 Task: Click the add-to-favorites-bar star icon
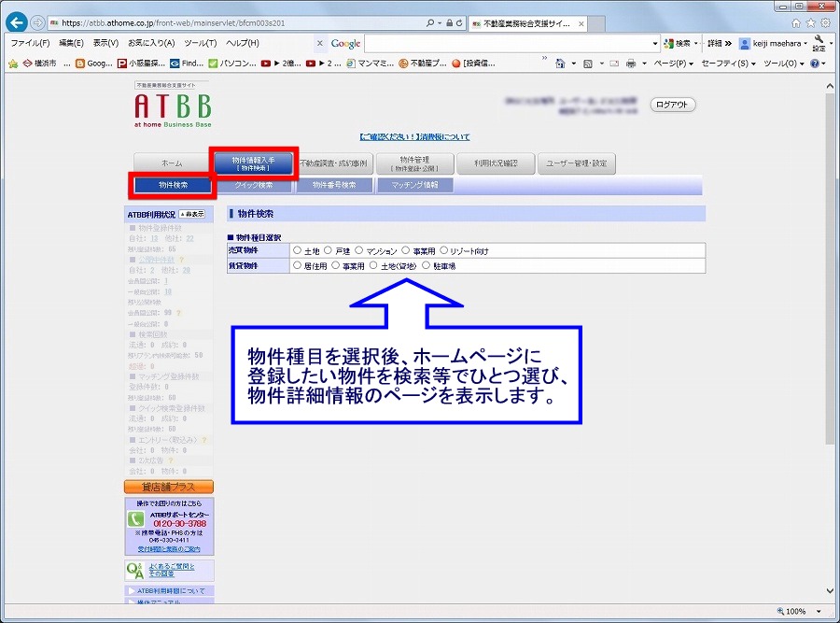(13, 64)
